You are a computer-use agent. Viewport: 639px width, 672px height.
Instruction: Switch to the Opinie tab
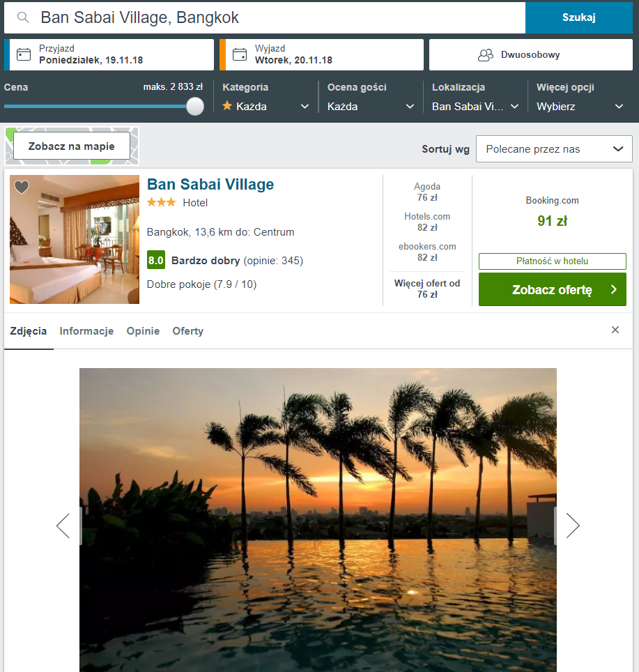pos(143,331)
